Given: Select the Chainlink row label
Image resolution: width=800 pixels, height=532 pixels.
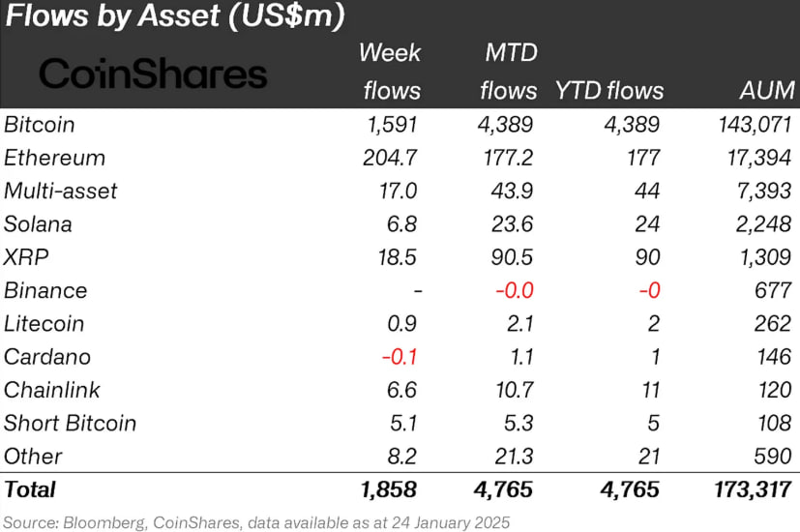Looking at the screenshot, I should [52, 390].
